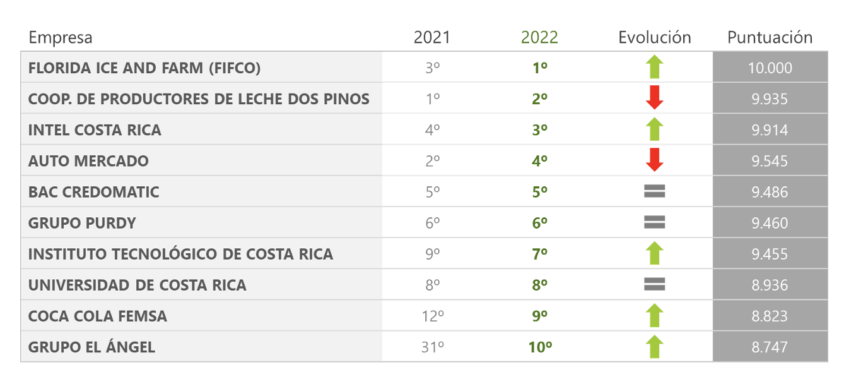Image resolution: width=868 pixels, height=384 pixels.
Task: Click the red down arrow for Dos Pinos
Action: click(x=655, y=99)
